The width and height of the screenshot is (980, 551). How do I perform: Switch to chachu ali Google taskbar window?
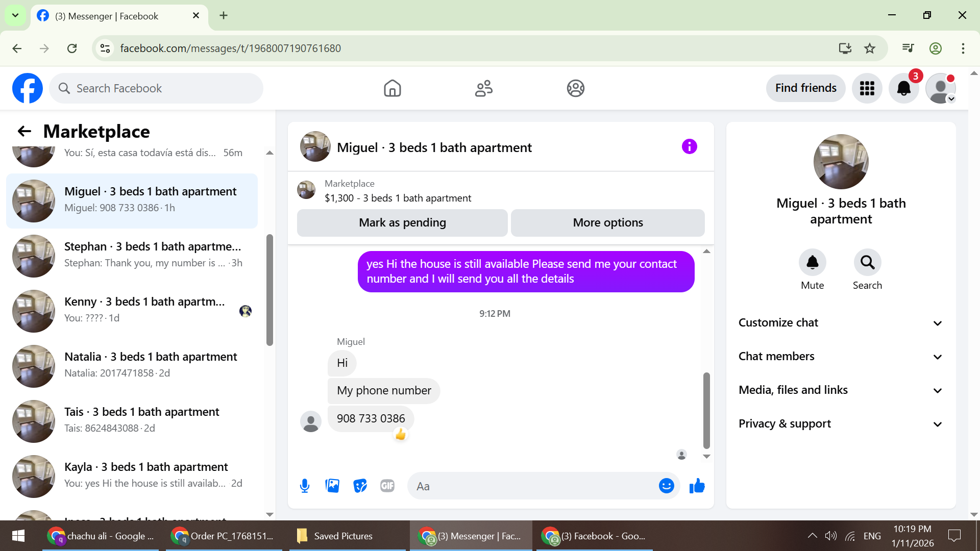click(x=100, y=536)
